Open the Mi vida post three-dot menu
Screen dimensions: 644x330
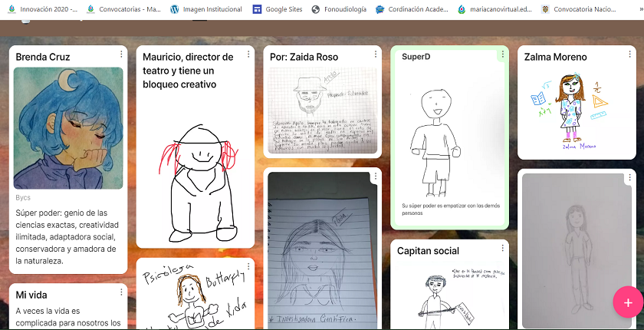point(121,292)
